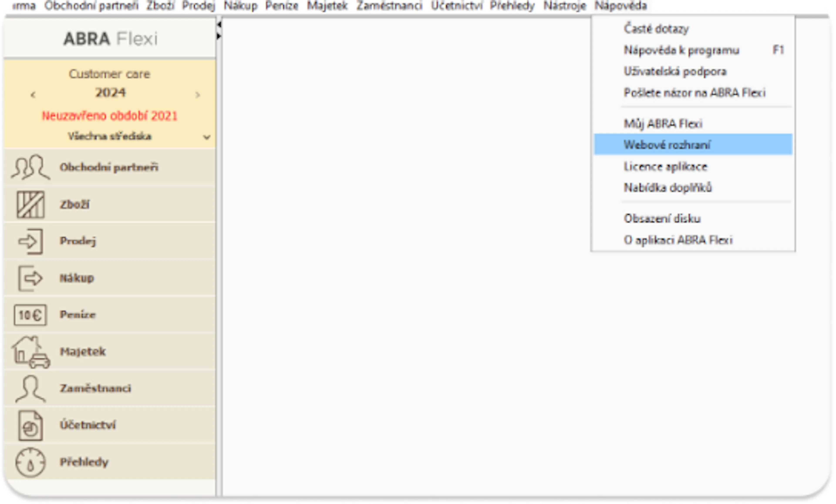Click the right-pointing splitter arrow
This screenshot has height=504, width=836.
click(219, 36)
